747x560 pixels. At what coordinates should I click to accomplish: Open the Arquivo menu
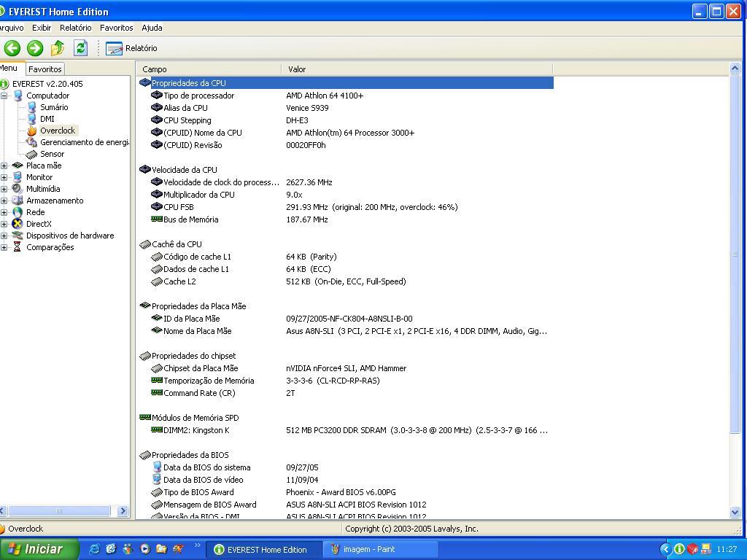coord(12,28)
